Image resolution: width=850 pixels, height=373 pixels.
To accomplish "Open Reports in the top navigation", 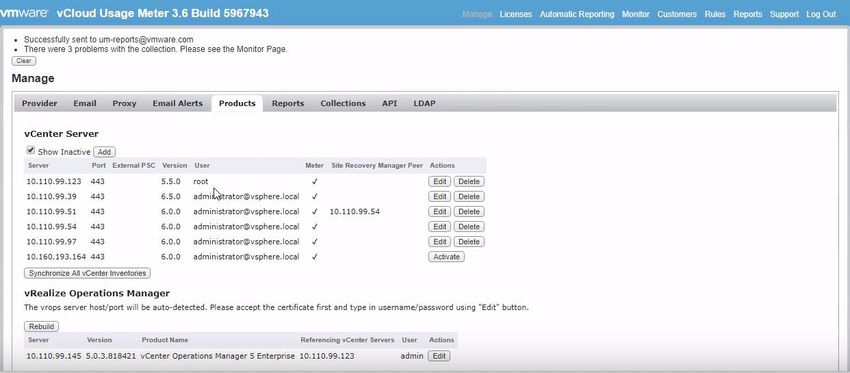I will coord(748,14).
